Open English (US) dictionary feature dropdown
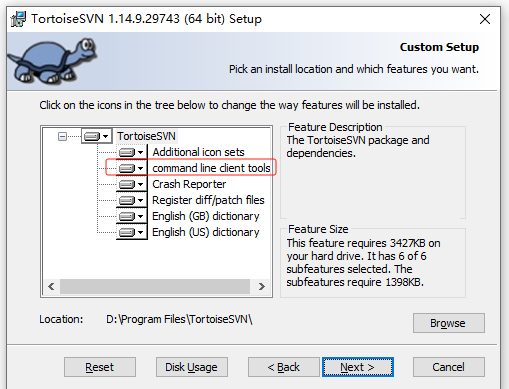509x389 pixels. click(x=132, y=232)
